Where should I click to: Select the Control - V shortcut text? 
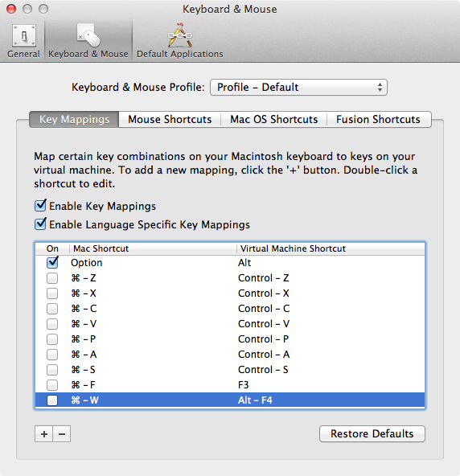tap(264, 324)
